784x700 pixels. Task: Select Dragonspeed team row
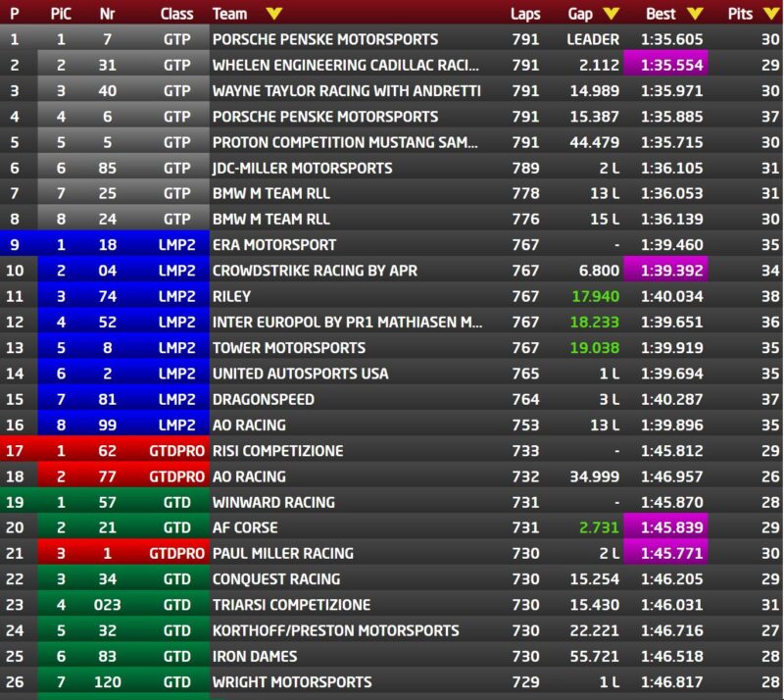(x=392, y=399)
